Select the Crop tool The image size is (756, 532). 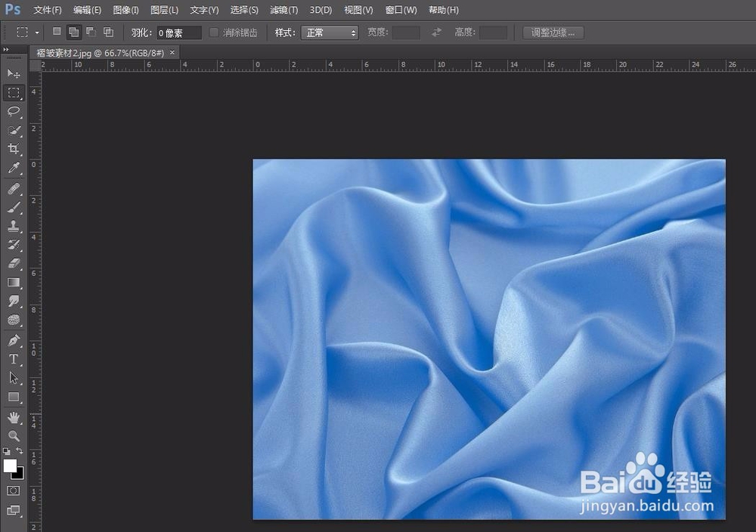click(x=14, y=149)
